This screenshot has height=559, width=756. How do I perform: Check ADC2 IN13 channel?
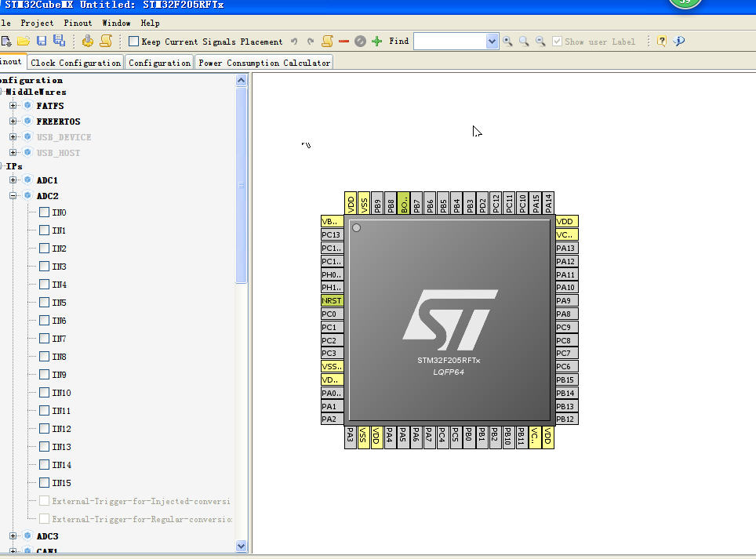click(45, 446)
